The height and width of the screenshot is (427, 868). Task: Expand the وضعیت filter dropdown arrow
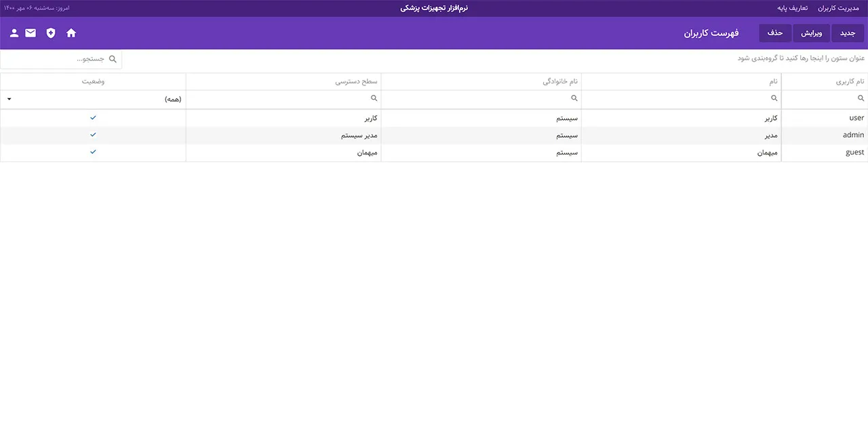[9, 99]
